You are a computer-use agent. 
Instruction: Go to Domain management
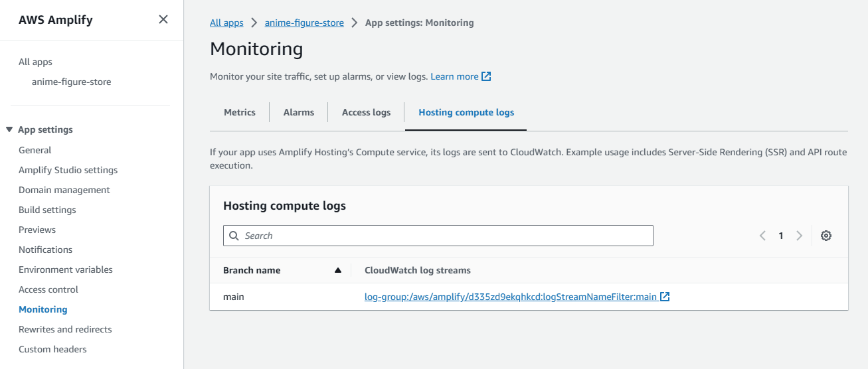pos(64,190)
